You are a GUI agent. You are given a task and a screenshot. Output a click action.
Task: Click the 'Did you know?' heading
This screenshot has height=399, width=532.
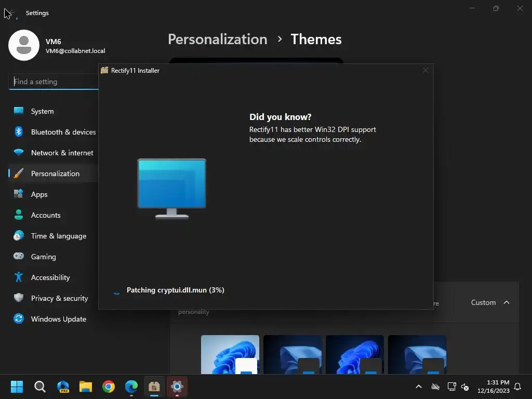280,117
